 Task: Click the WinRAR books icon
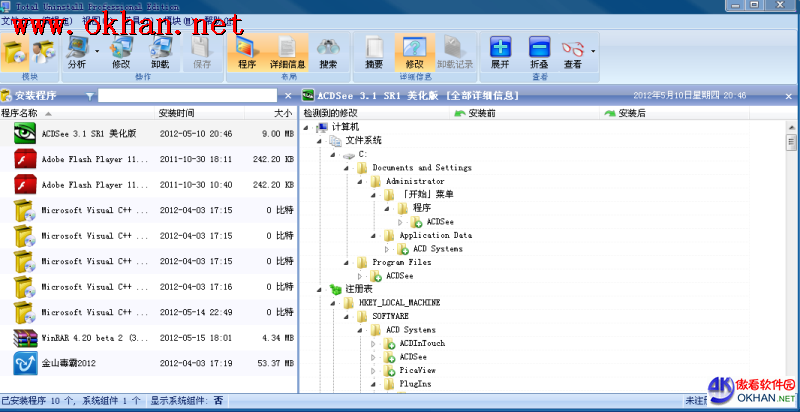[x=26, y=338]
